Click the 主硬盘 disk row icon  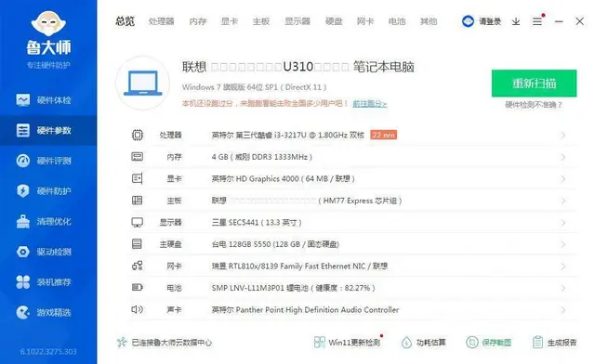click(x=137, y=244)
